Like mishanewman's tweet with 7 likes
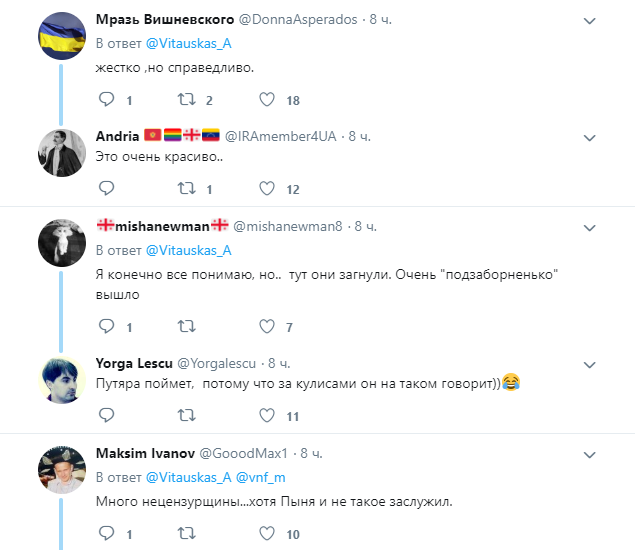The width and height of the screenshot is (635, 550). pos(267,326)
